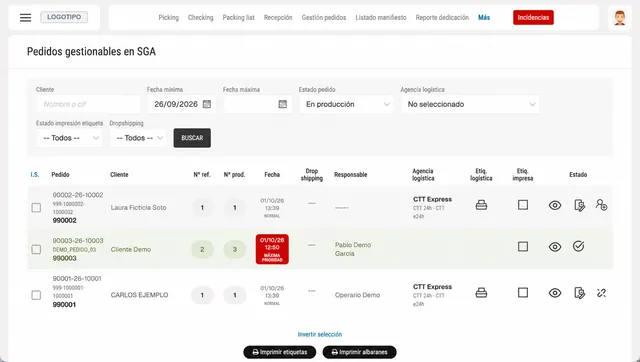Open Recepción section

click(278, 18)
